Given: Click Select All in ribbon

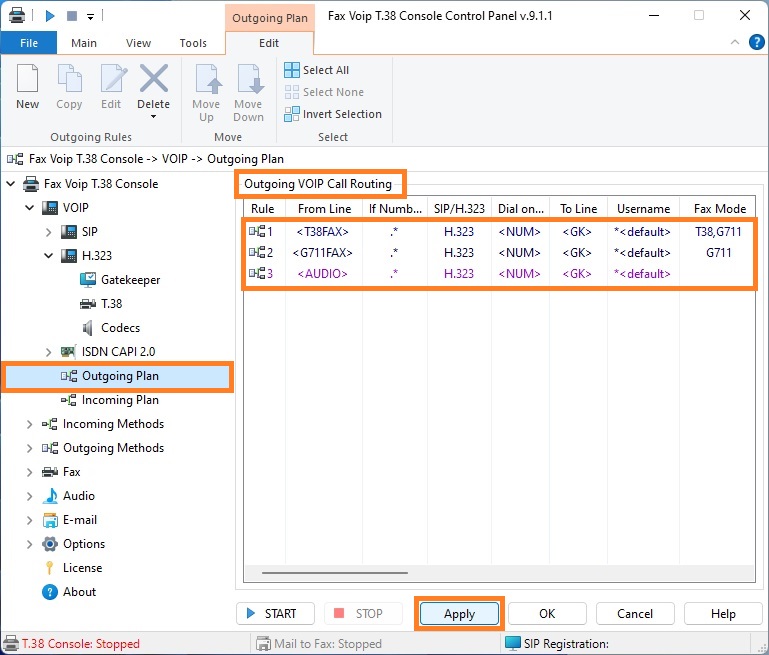Looking at the screenshot, I should click(x=317, y=70).
